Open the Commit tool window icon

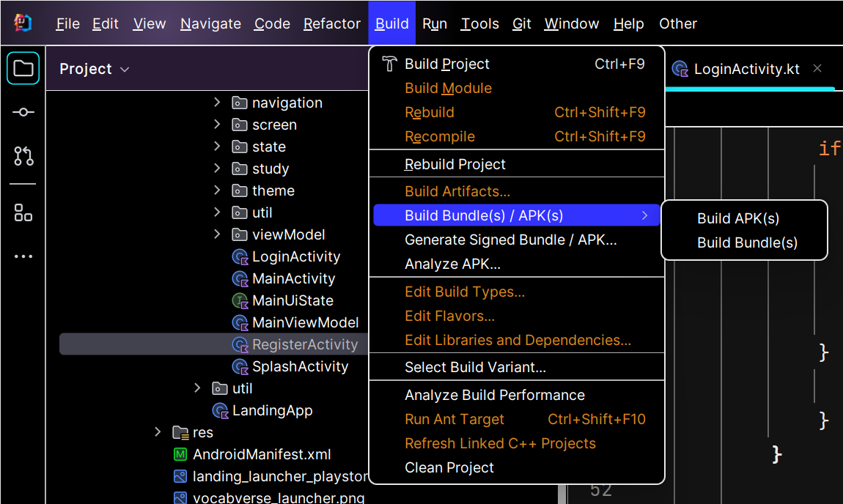(x=23, y=112)
